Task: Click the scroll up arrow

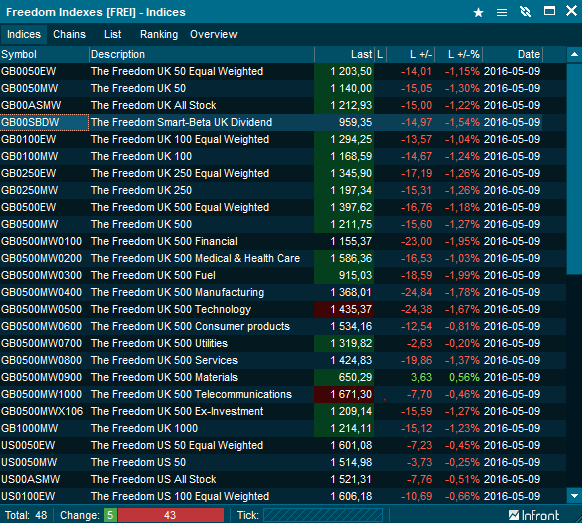Action: tap(574, 55)
